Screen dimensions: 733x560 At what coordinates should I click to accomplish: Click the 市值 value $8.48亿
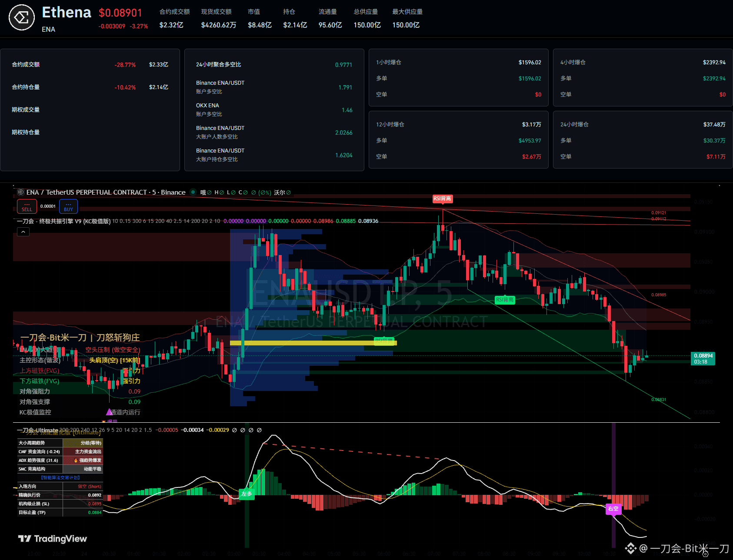tap(260, 25)
